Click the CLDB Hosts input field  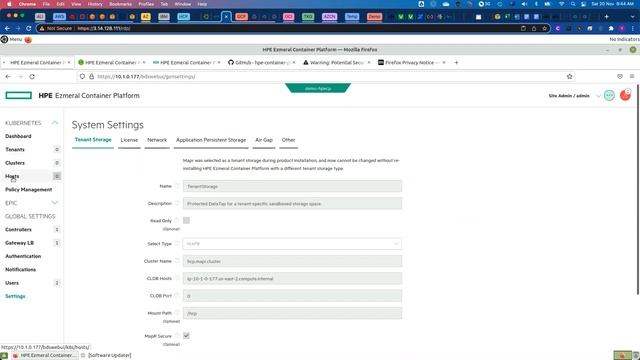click(x=292, y=278)
